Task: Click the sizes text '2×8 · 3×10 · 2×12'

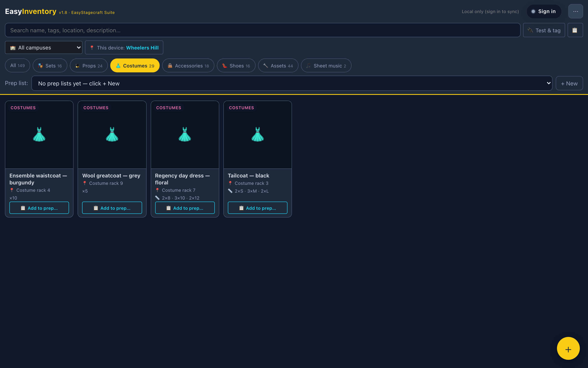Action: (180, 198)
